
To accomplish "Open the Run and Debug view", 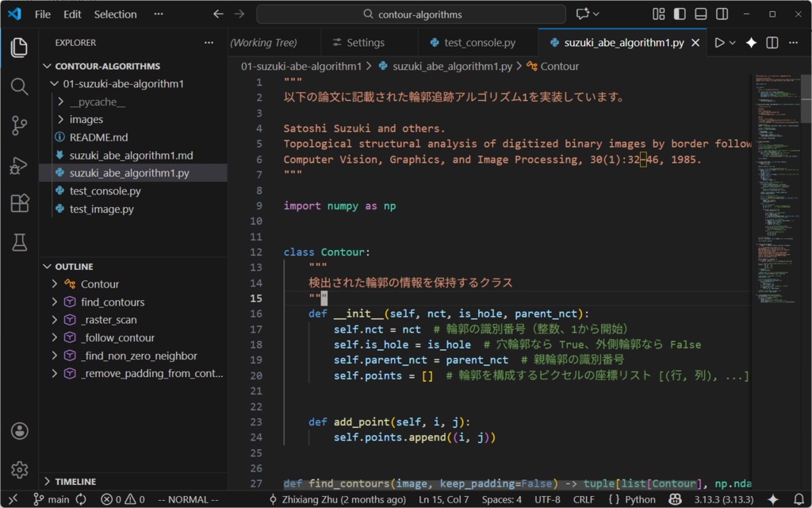I will tap(19, 165).
